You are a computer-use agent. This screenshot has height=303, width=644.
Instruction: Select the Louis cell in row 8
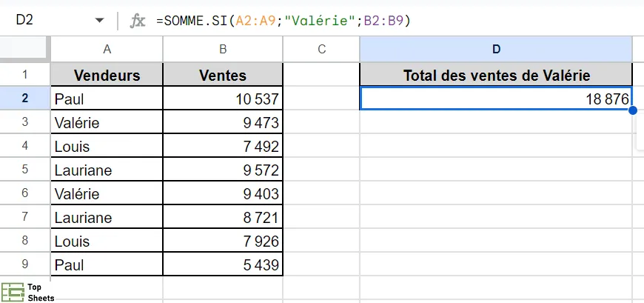click(x=107, y=241)
